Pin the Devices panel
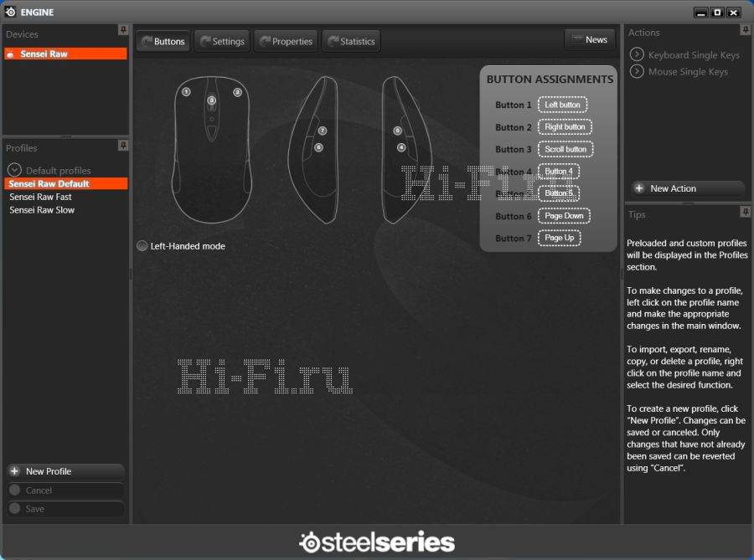 coord(123,30)
